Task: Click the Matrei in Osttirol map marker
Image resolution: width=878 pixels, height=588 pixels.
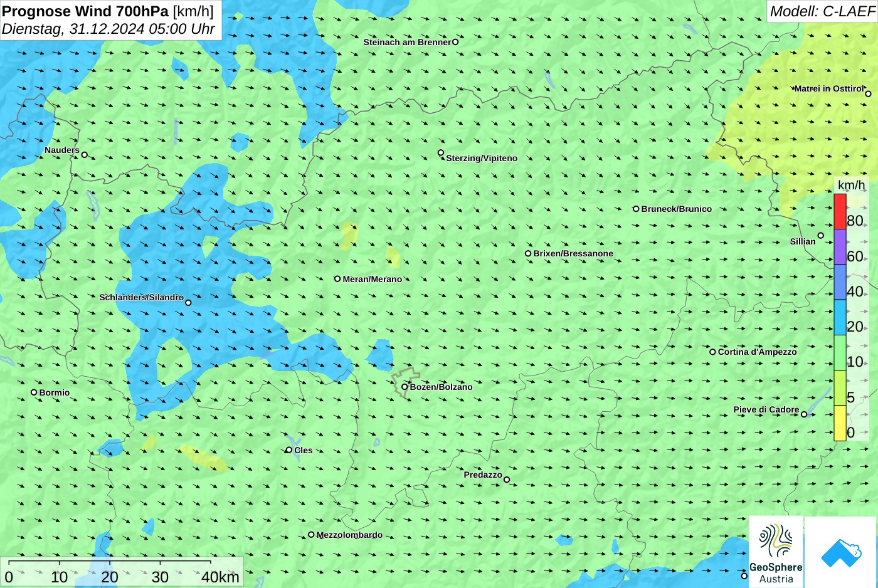Action: (x=868, y=94)
